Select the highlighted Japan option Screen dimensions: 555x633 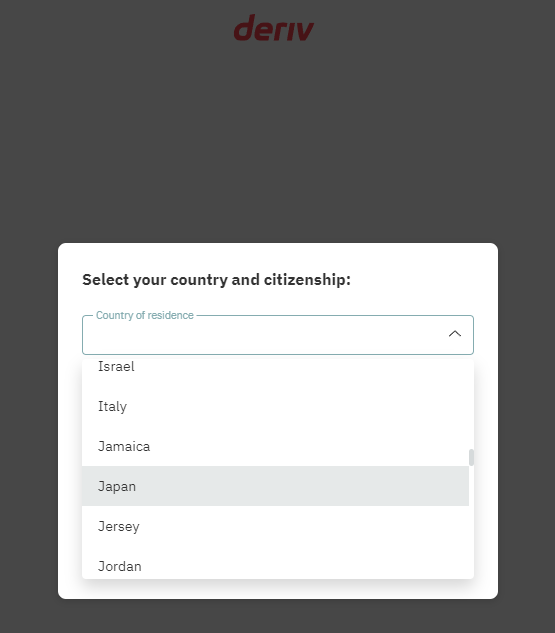coord(275,486)
